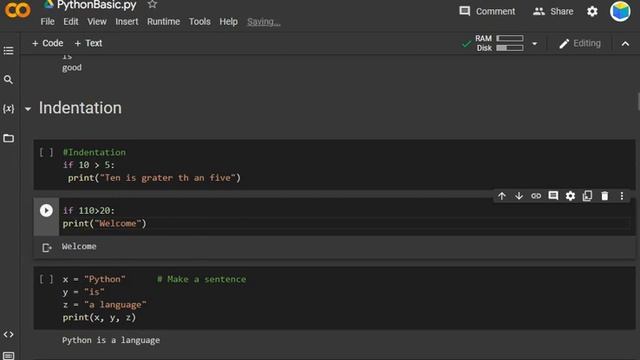Viewport: 640px width, 360px height.
Task: Collapse the Indentation section
Action: click(x=28, y=109)
